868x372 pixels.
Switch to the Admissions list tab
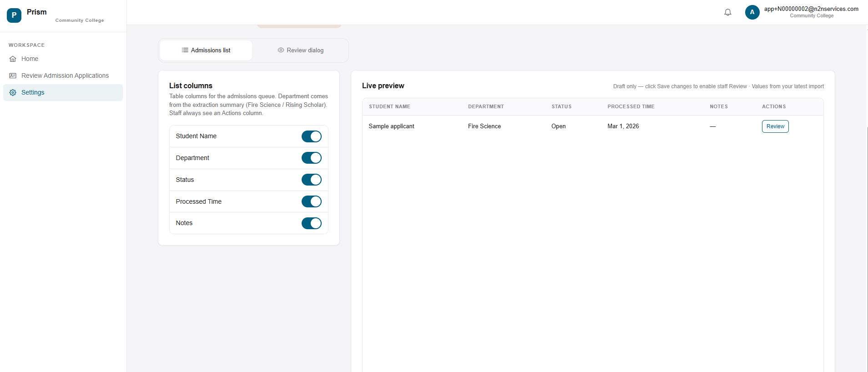tap(206, 50)
